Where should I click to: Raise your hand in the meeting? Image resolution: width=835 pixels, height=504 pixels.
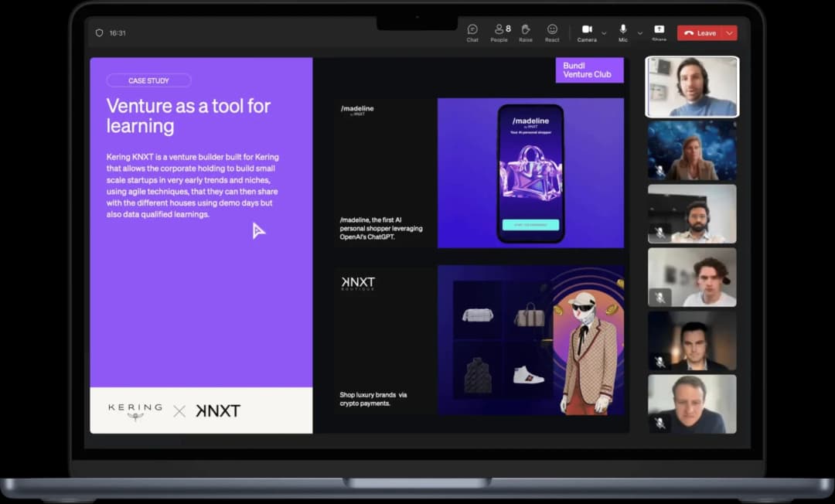pos(526,32)
